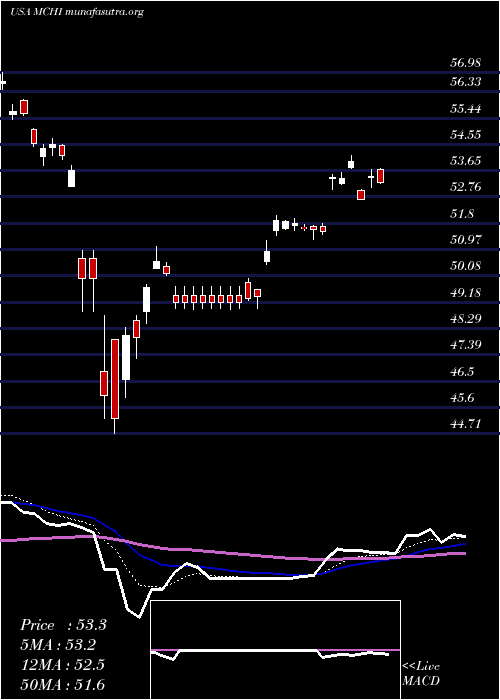This screenshot has width=500, height=700.
Task: Click the 'Price : 53.3' readout
Action: [x=63, y=625]
